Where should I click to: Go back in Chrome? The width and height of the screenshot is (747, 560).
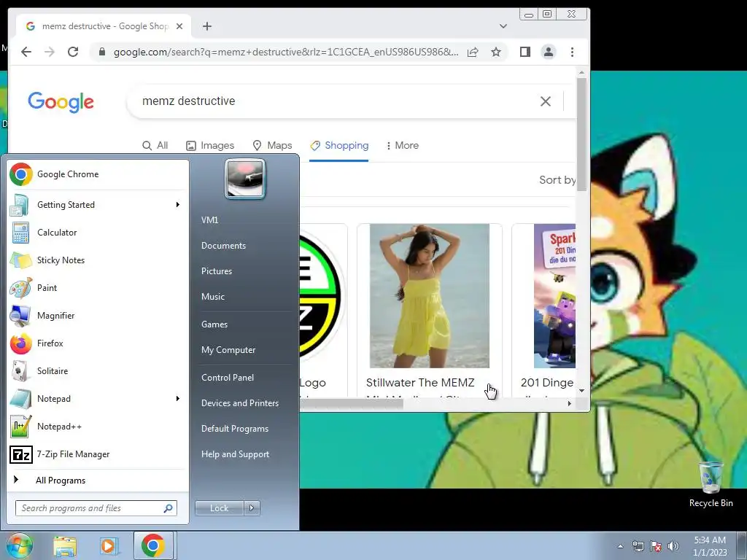click(26, 52)
